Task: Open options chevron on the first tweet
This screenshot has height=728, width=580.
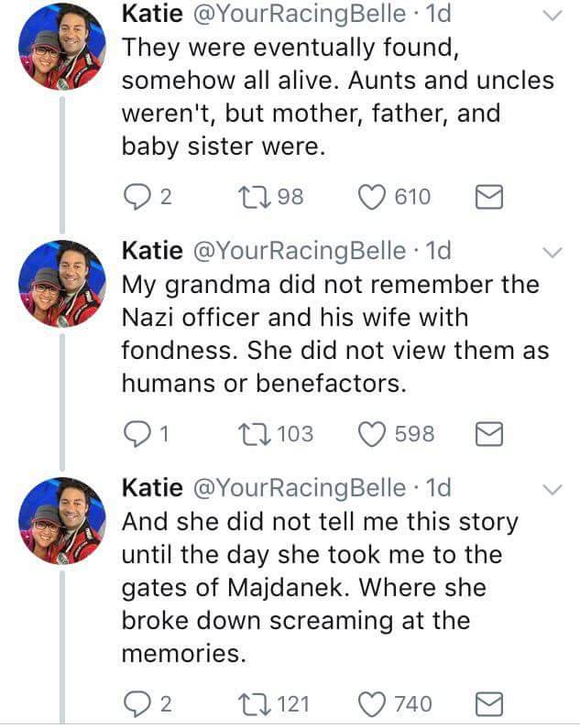Action: (x=551, y=16)
